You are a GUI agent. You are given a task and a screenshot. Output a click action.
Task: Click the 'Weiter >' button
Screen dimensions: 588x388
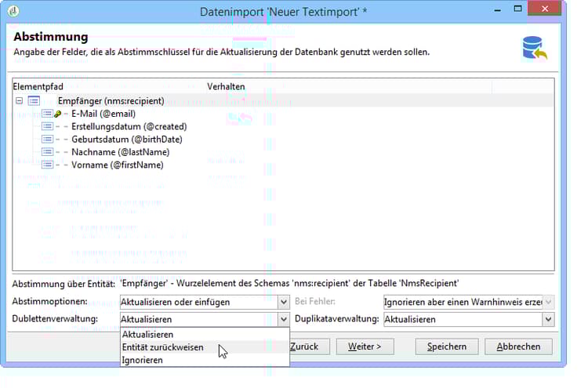[365, 346]
